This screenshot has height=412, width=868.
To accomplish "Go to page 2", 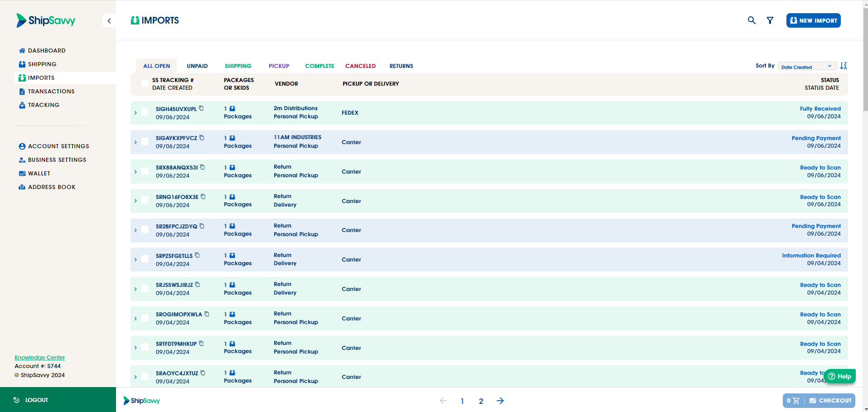I will (x=481, y=401).
